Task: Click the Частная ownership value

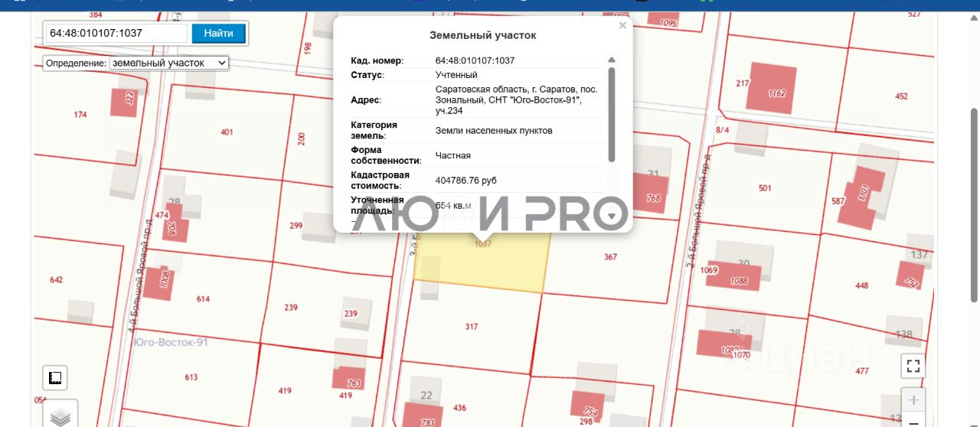Action: tap(452, 155)
